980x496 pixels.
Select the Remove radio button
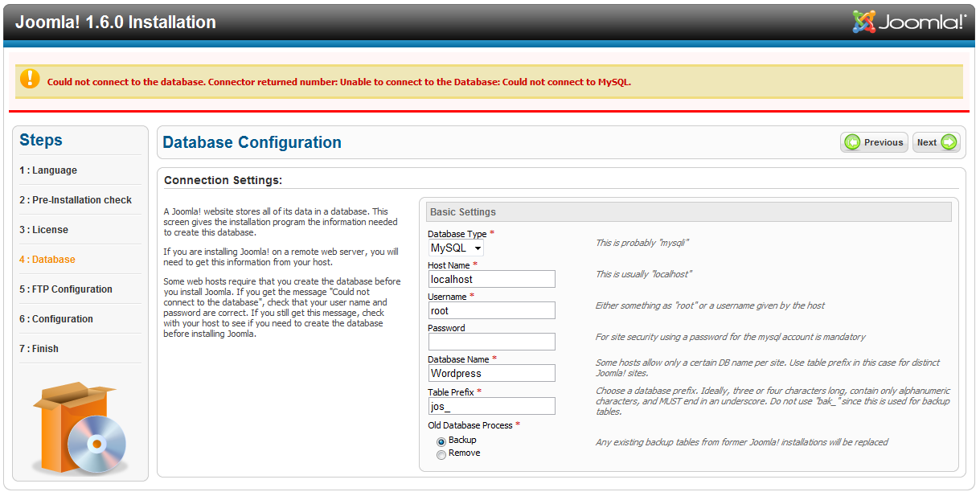[x=441, y=454]
